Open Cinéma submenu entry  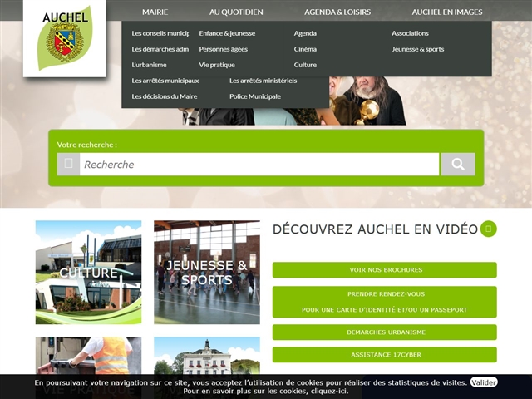(305, 49)
